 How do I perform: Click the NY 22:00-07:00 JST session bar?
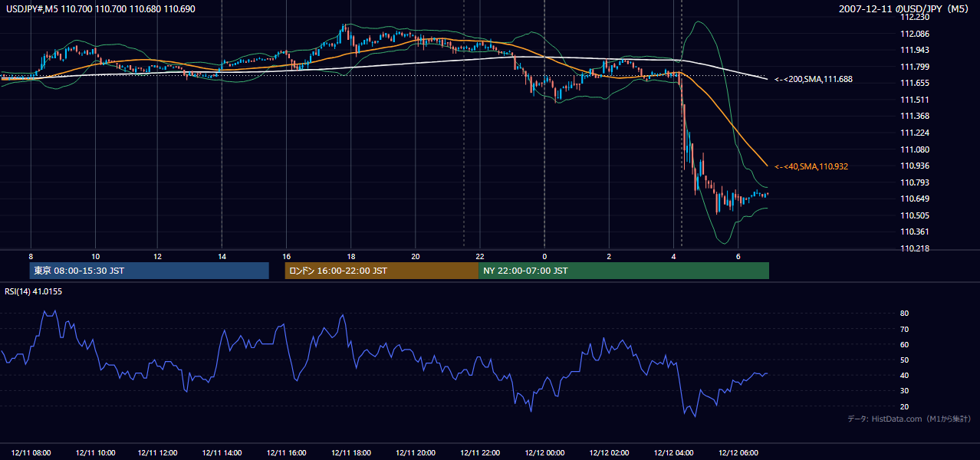pyautogui.click(x=623, y=271)
